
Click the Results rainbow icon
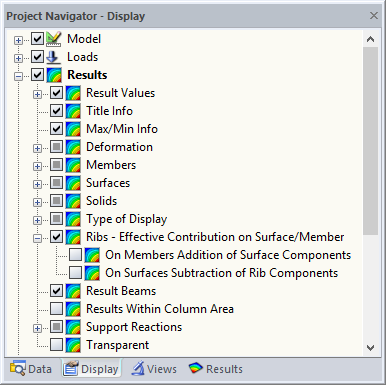tap(54, 75)
